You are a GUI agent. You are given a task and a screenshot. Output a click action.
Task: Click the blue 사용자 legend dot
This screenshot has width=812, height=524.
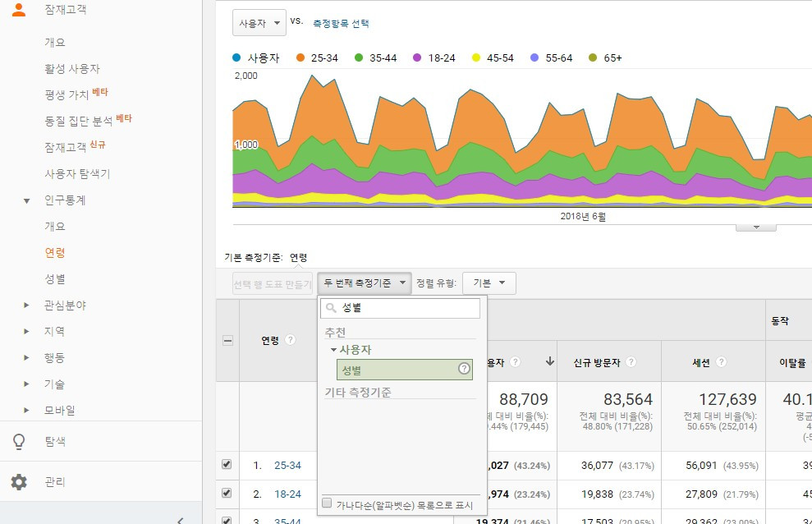click(236, 57)
